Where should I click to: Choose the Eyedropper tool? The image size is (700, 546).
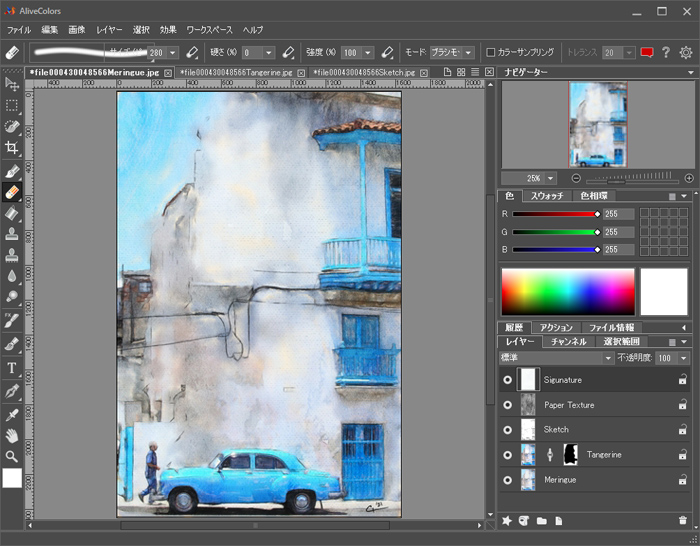tap(12, 415)
